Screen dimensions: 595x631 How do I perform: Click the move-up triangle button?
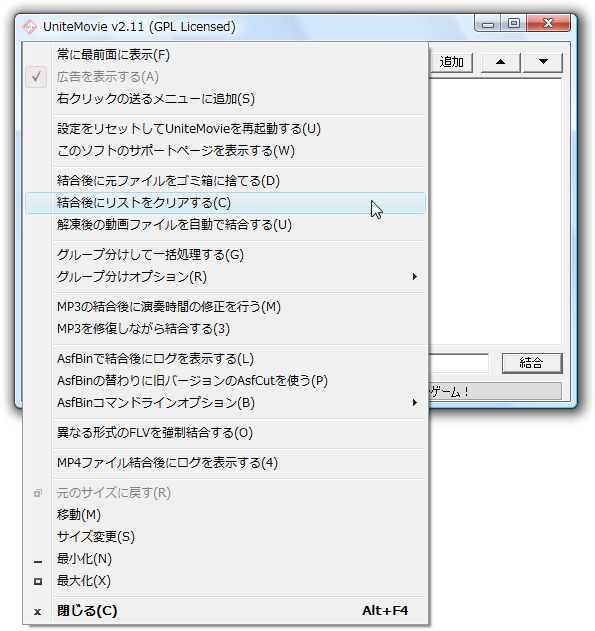500,62
